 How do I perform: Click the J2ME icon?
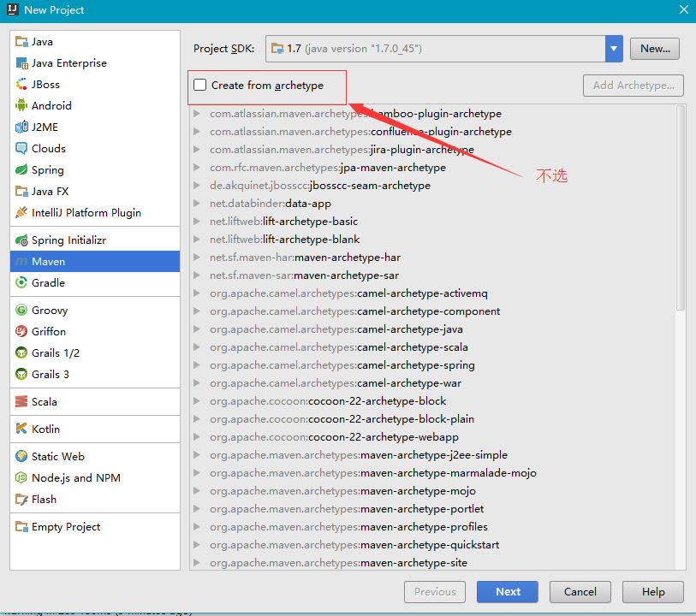pyautogui.click(x=21, y=127)
